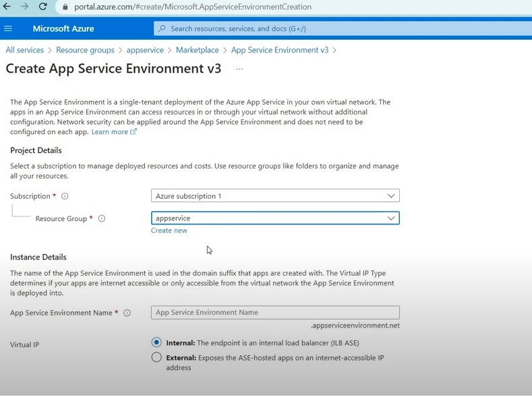Reload the page with refresh icon
The height and width of the screenshot is (399, 532).
(x=42, y=6)
